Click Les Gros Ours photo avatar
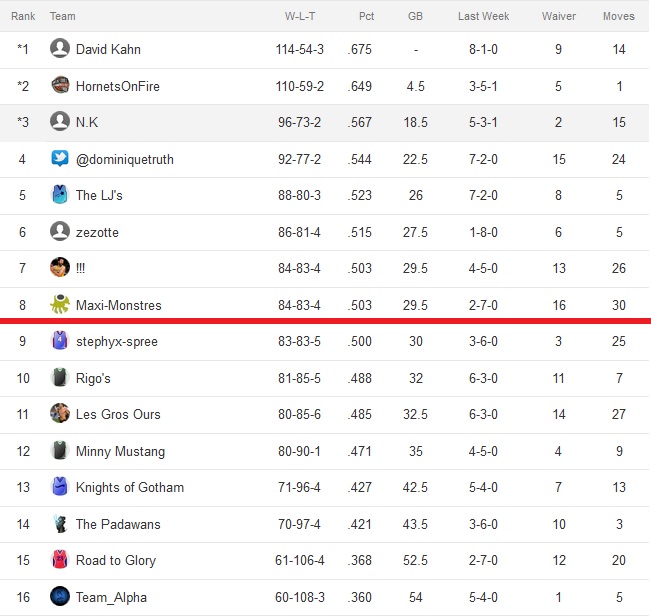Screen dimensions: 651x616 60,413
